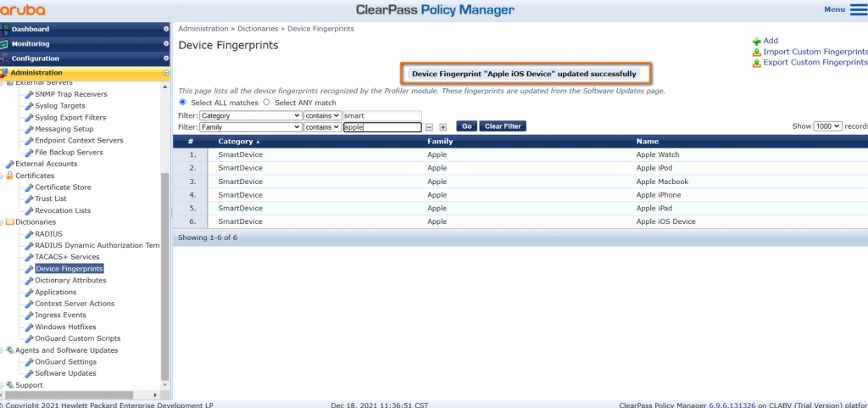Image resolution: width=868 pixels, height=408 pixels.
Task: Click the External Accounts wrench icon
Action: [x=10, y=165]
